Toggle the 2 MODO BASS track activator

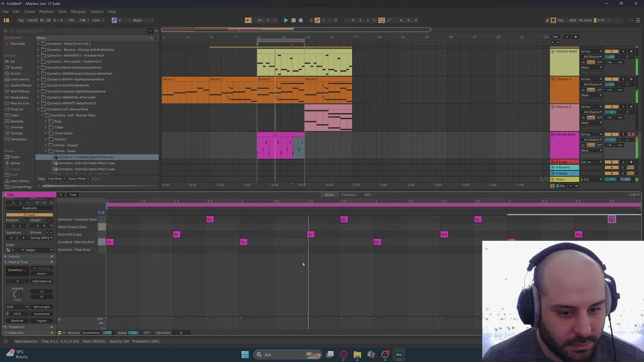(x=611, y=51)
